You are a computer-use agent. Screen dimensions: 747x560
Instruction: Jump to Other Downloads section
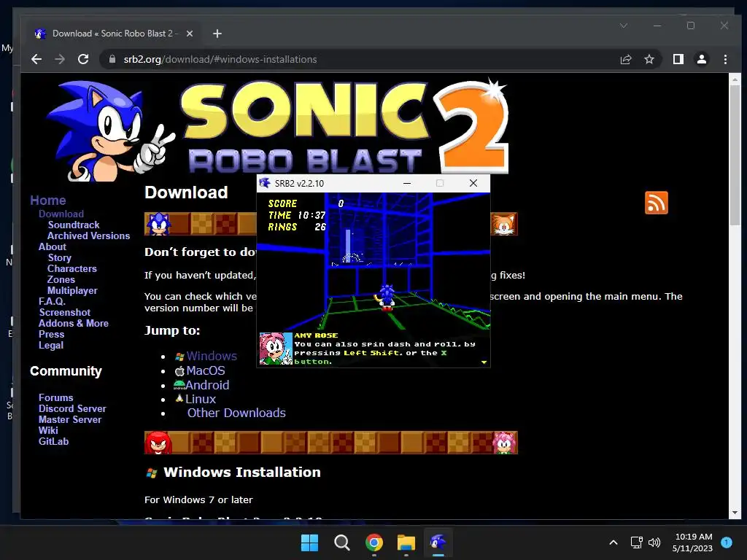[236, 413]
